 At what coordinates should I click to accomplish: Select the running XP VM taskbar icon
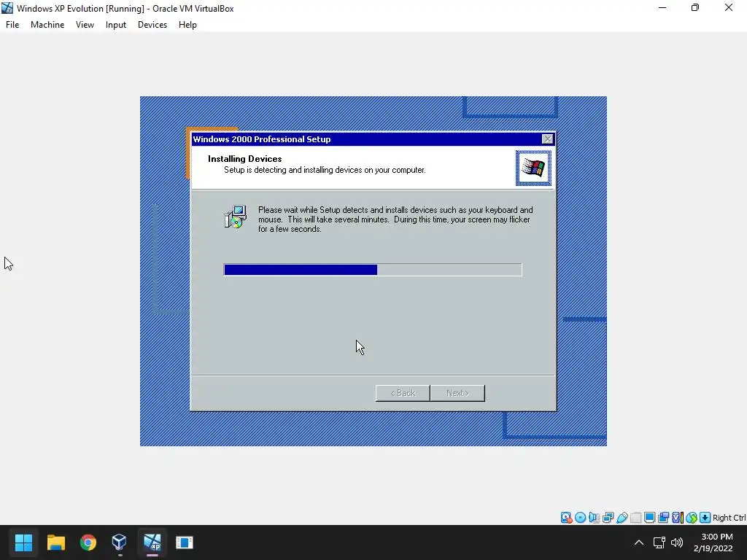[x=152, y=542]
